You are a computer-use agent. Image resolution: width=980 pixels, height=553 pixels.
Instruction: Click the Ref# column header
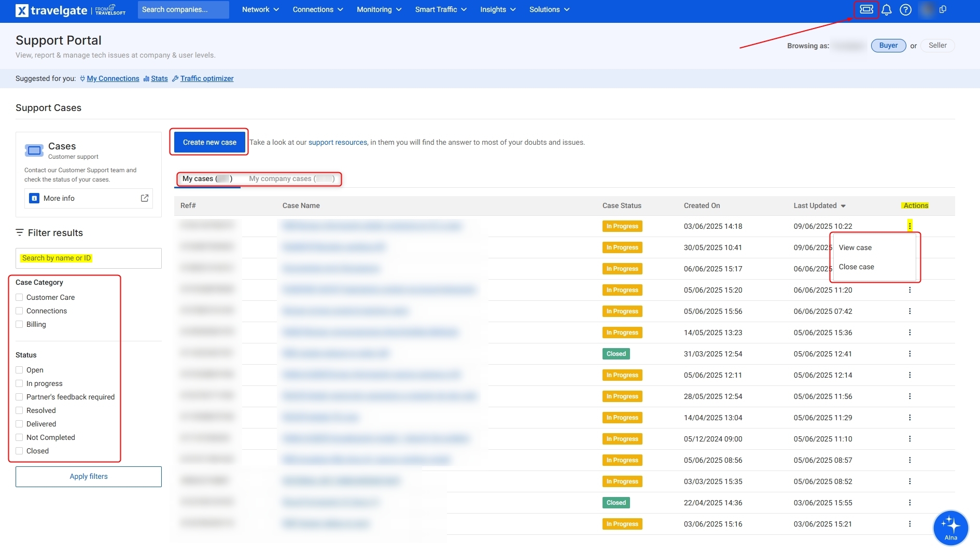(188, 205)
